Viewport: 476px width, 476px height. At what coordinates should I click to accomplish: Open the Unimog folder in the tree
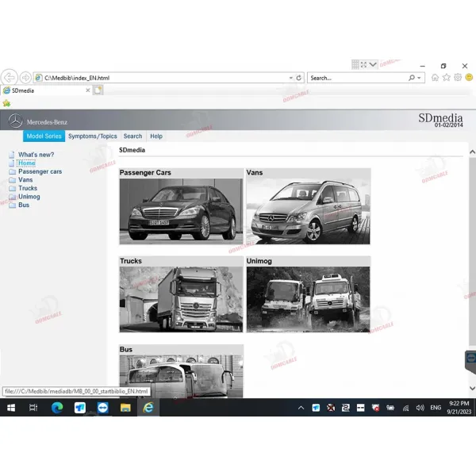click(29, 197)
